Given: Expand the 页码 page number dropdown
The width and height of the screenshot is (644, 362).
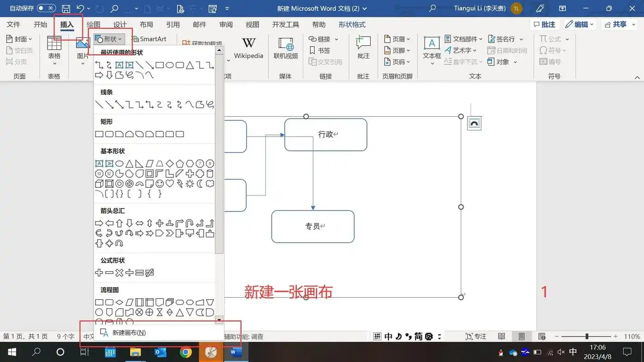Looking at the screenshot, I should [x=397, y=62].
